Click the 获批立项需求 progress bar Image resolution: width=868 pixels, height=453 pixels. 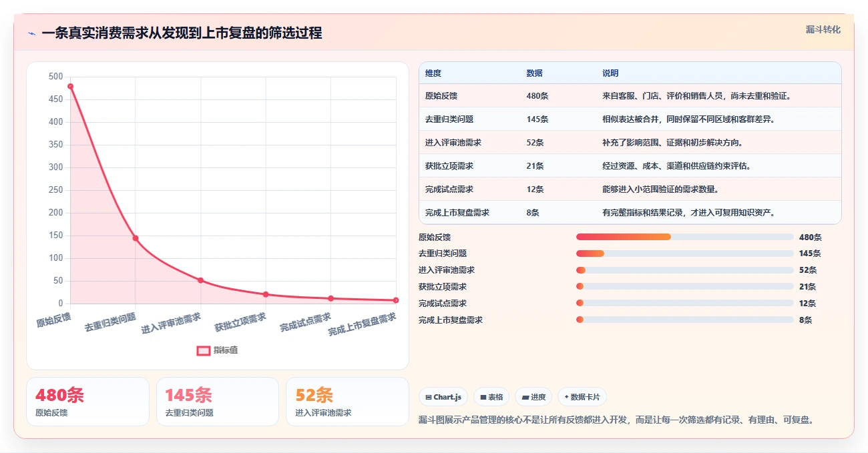click(x=684, y=287)
